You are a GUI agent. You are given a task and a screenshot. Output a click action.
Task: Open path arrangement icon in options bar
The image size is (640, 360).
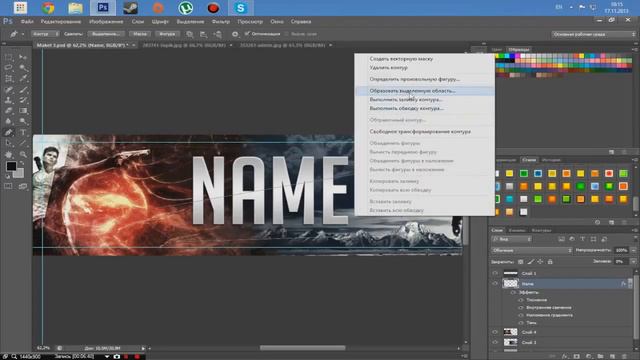pyautogui.click(x=218, y=34)
